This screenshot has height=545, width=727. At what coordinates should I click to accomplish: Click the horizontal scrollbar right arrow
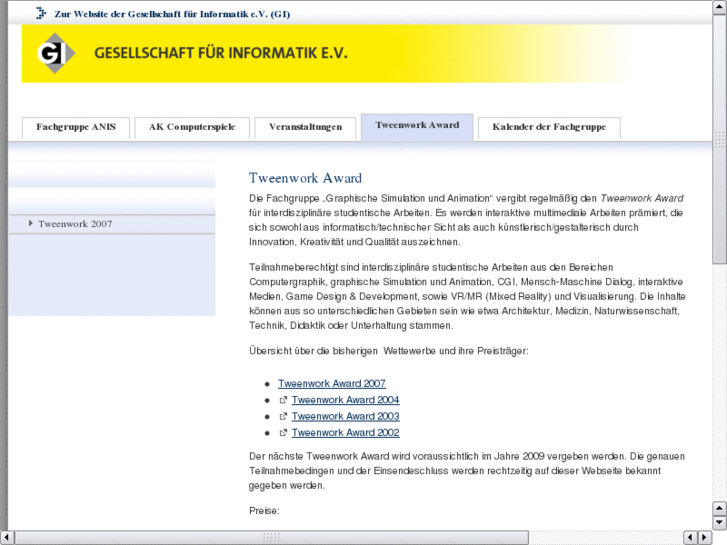tap(705, 538)
